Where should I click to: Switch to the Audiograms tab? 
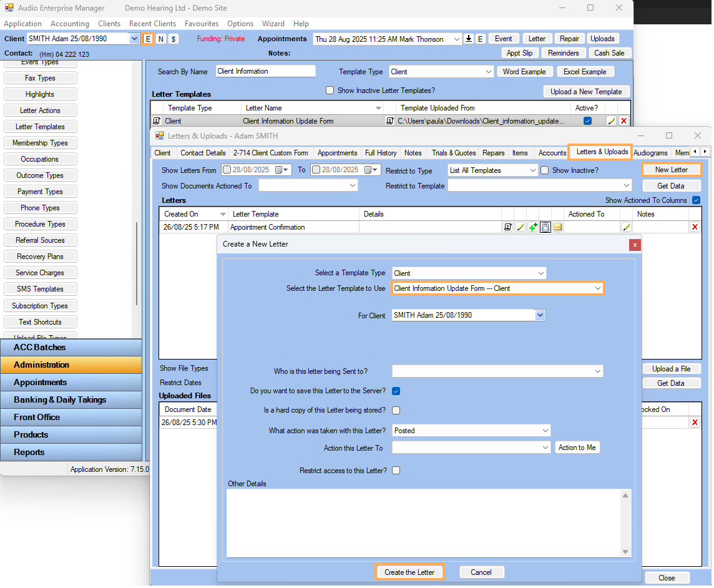[x=650, y=153]
